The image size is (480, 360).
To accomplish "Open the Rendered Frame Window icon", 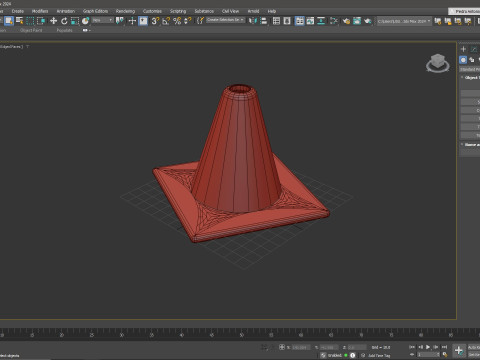I will [x=357, y=21].
